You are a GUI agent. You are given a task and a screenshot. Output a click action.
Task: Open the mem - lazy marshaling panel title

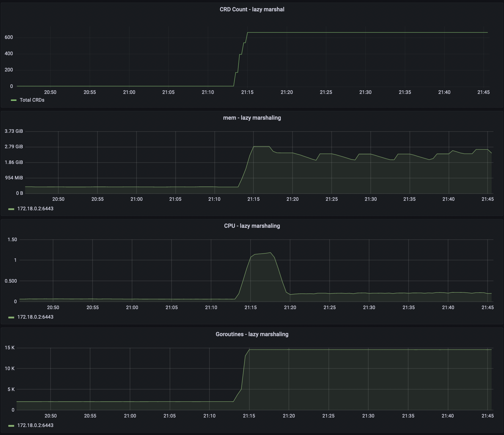(252, 118)
